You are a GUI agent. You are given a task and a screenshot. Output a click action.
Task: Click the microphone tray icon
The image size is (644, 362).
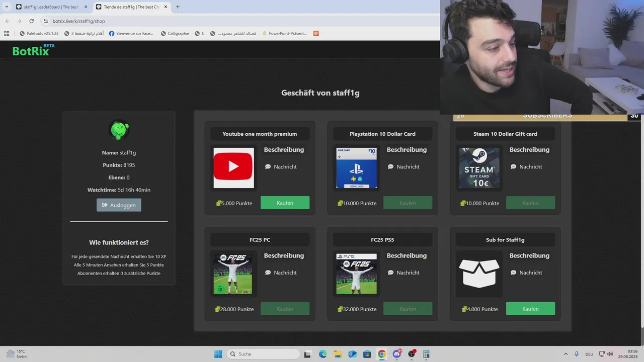click(577, 354)
